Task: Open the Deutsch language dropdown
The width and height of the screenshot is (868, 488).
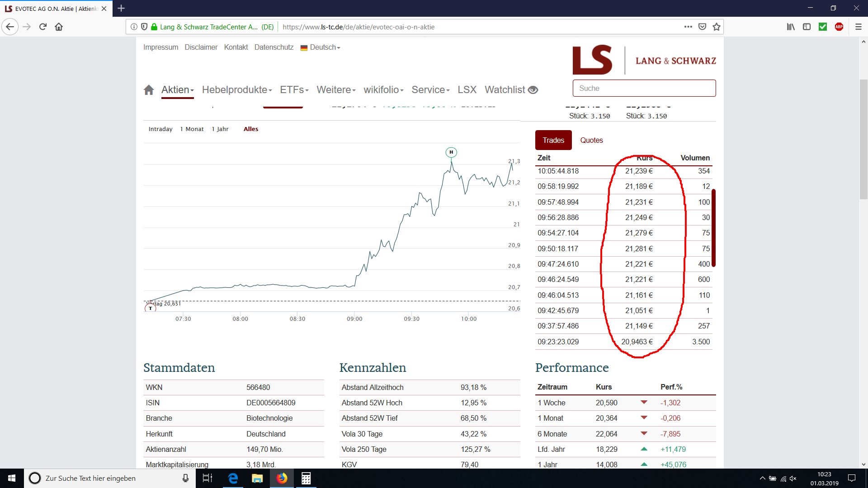Action: tap(321, 47)
